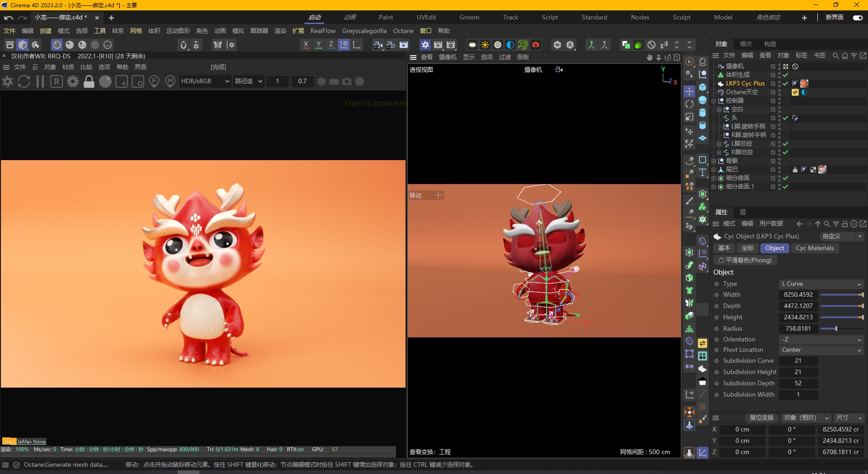Click the 尺寸 button in the coordinates bar
The height and width of the screenshot is (474, 868).
(849, 418)
